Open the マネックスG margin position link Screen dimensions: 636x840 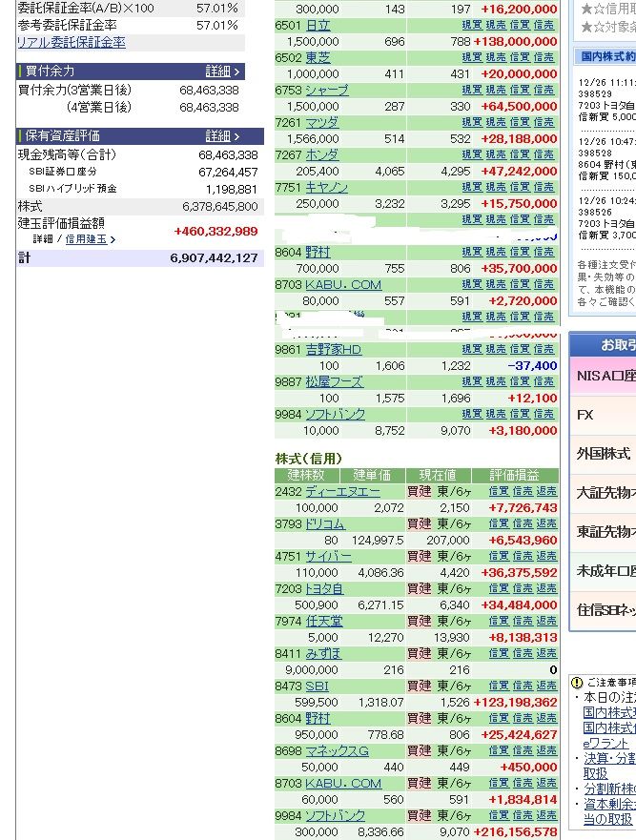pyautogui.click(x=337, y=751)
